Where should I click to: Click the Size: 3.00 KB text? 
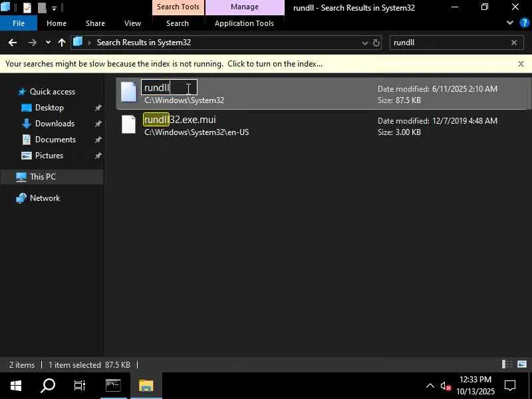pos(399,132)
